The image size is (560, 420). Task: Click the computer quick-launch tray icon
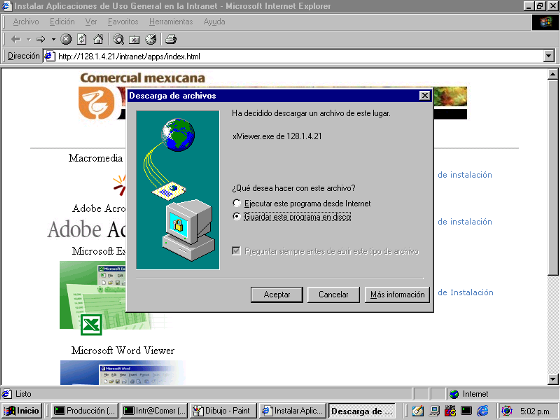pyautogui.click(x=435, y=411)
